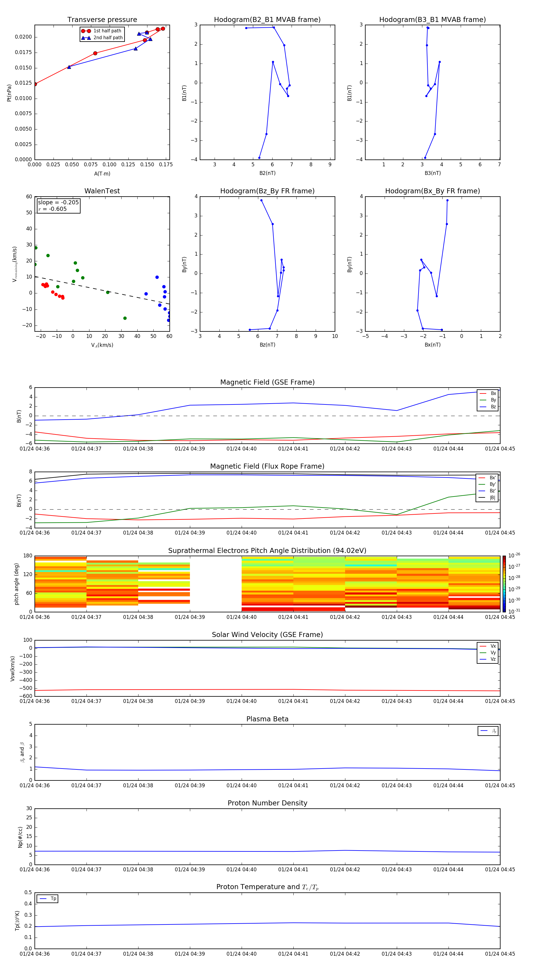The image size is (535, 980).
Task: Select the Vx legend entry
Action: coord(488,646)
